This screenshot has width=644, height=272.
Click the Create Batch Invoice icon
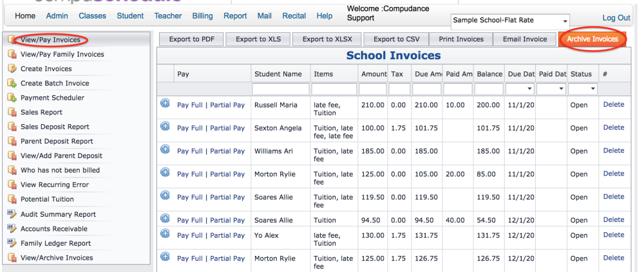point(12,84)
